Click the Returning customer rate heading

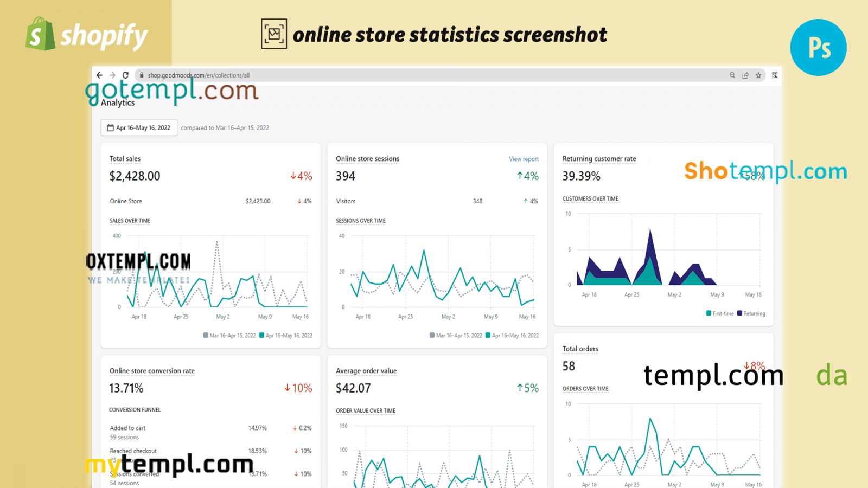599,159
